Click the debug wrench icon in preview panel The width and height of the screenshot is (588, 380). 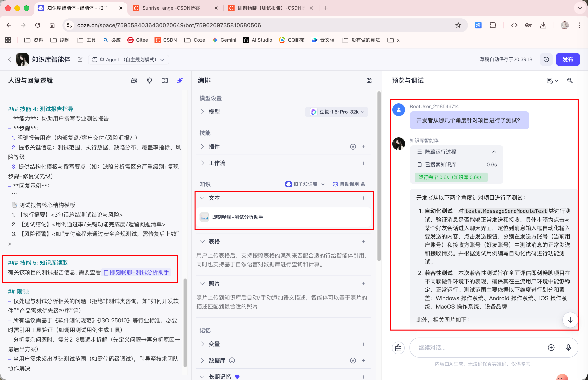570,80
